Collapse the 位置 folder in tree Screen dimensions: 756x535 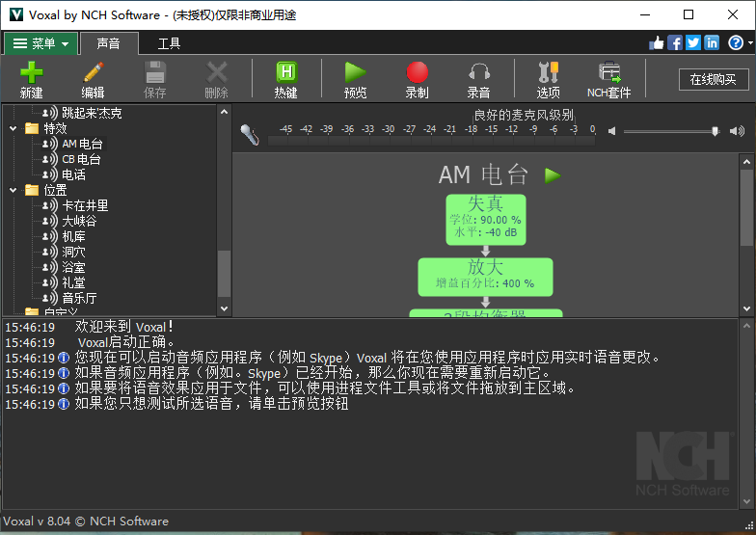click(x=13, y=190)
